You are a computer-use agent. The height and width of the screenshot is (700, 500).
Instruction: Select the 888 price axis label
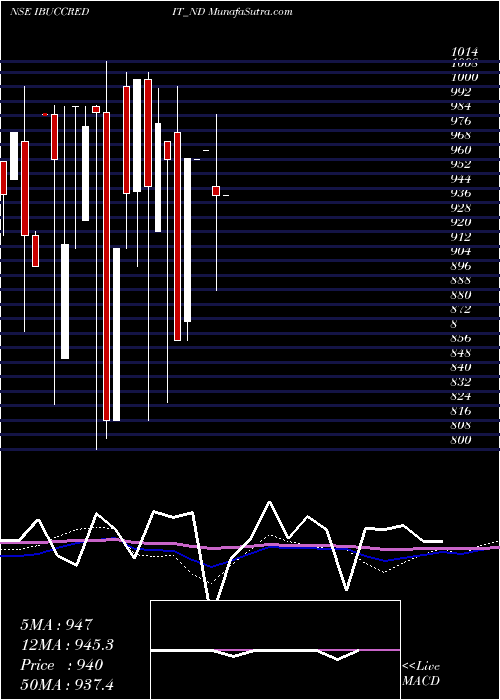pyautogui.click(x=461, y=280)
